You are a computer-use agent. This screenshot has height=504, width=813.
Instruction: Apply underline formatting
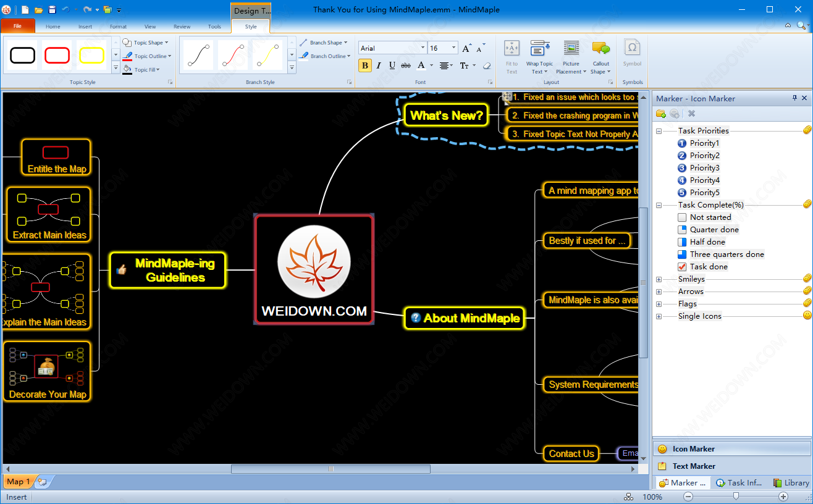pyautogui.click(x=392, y=65)
